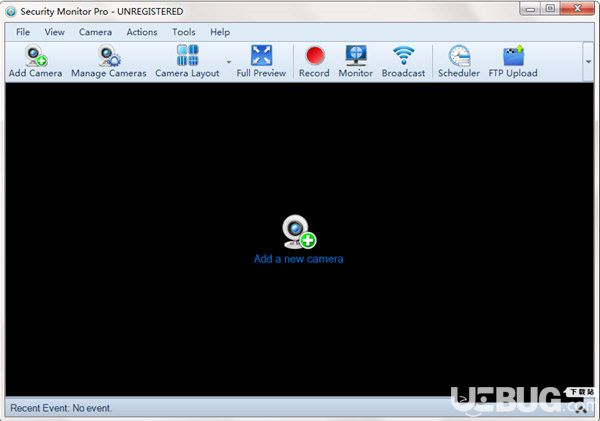Click the 'Add a new camera' link
This screenshot has height=421, width=600.
point(298,259)
